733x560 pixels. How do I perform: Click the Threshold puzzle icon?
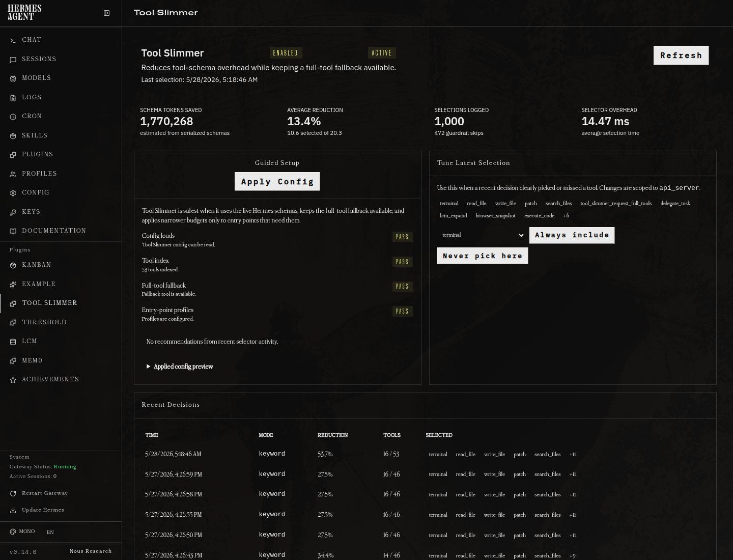coord(13,323)
